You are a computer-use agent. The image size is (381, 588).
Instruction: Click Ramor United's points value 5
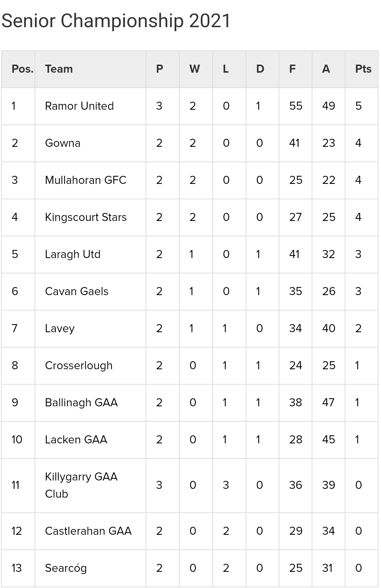(358, 106)
